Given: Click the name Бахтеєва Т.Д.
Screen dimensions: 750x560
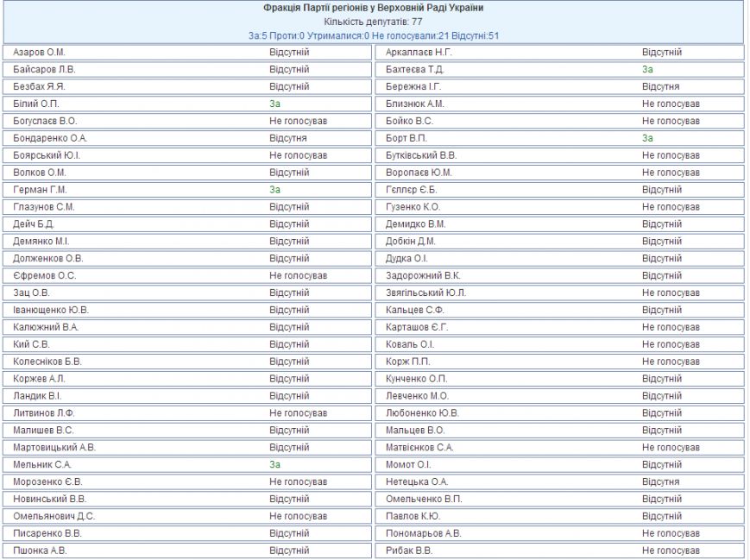Looking at the screenshot, I should tap(415, 69).
